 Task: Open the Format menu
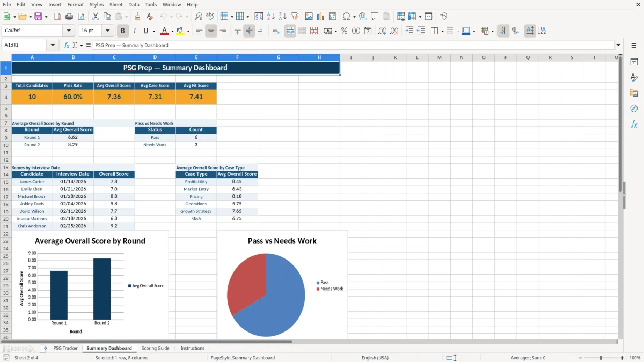pos(75,4)
